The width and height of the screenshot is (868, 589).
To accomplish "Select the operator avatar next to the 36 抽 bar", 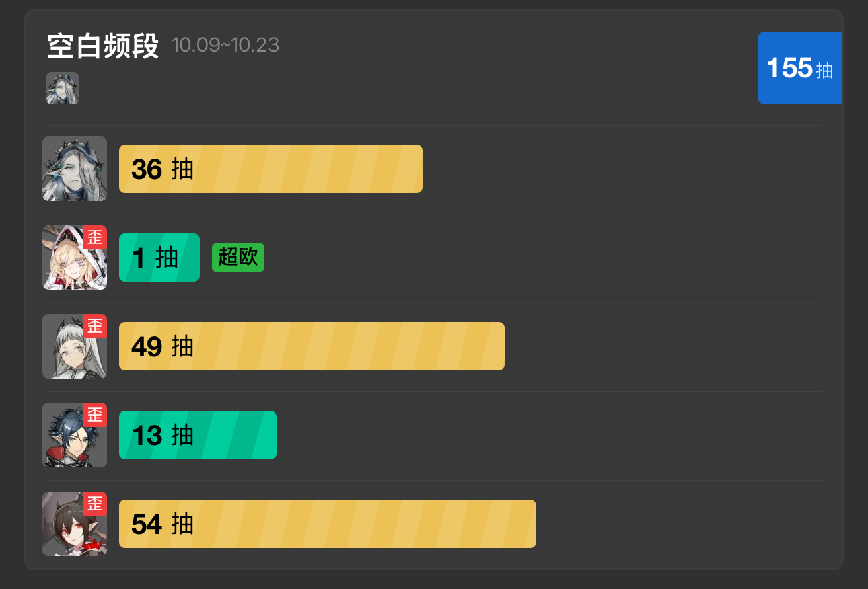I will [75, 169].
